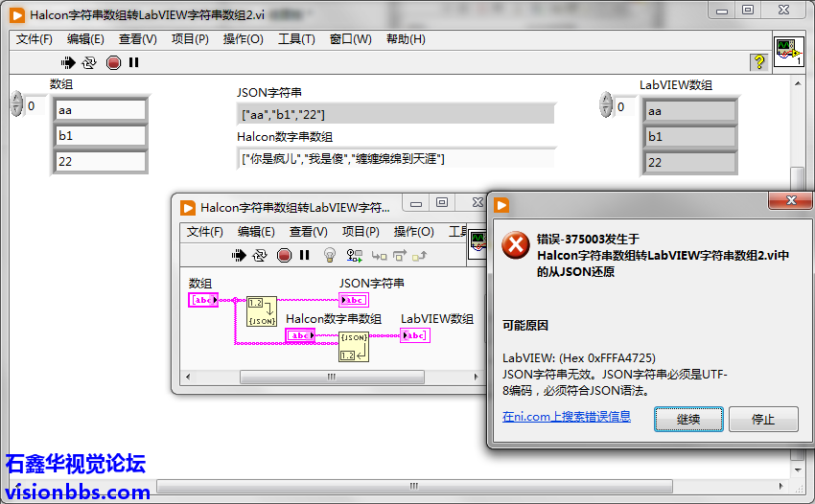Click 数组 index stepper control
The height and width of the screenshot is (504, 815).
pyautogui.click(x=16, y=103)
